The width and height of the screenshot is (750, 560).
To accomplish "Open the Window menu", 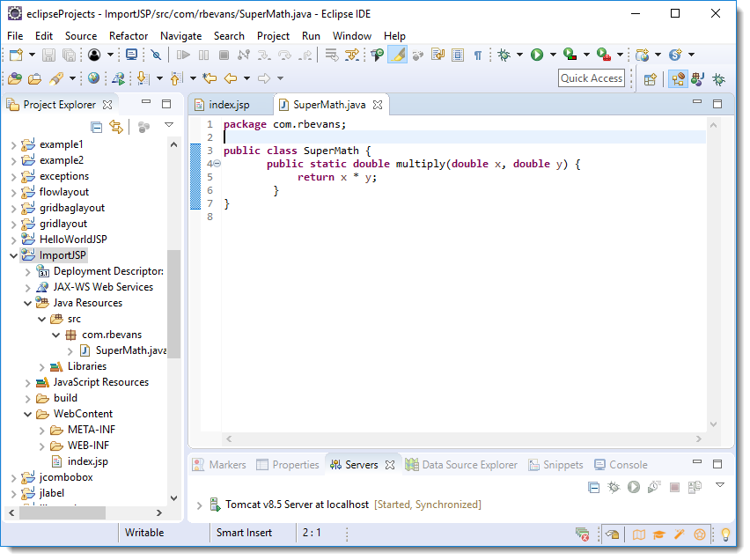I will (352, 36).
